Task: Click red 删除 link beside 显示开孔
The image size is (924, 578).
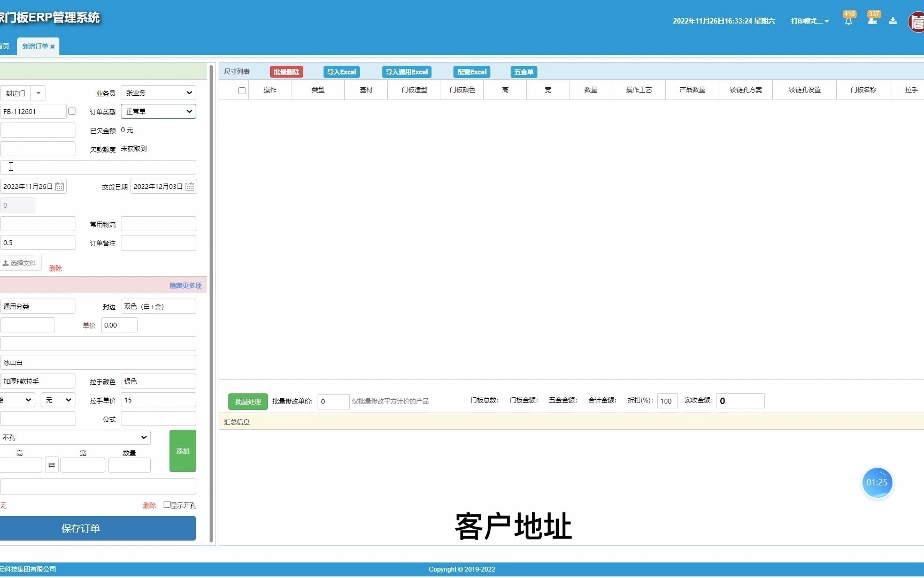Action: point(149,505)
